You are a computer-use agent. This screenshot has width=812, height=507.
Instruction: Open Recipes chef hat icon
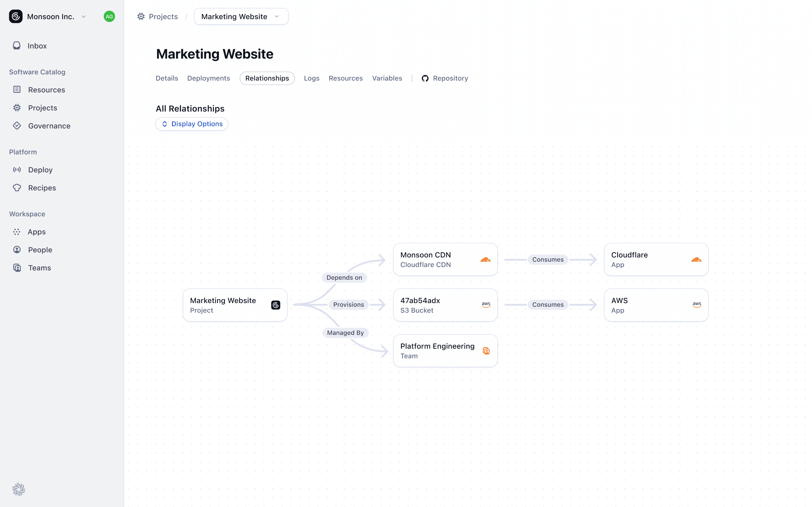click(17, 188)
